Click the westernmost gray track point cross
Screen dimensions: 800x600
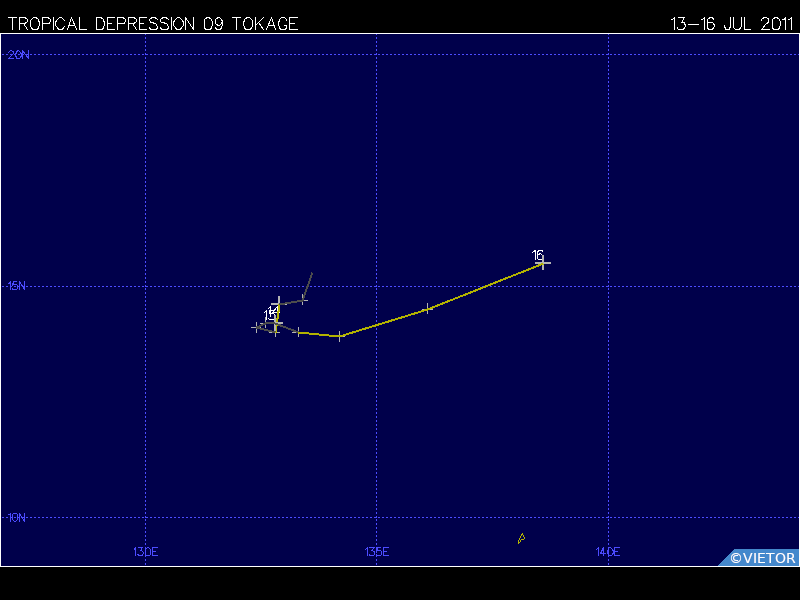click(x=257, y=327)
